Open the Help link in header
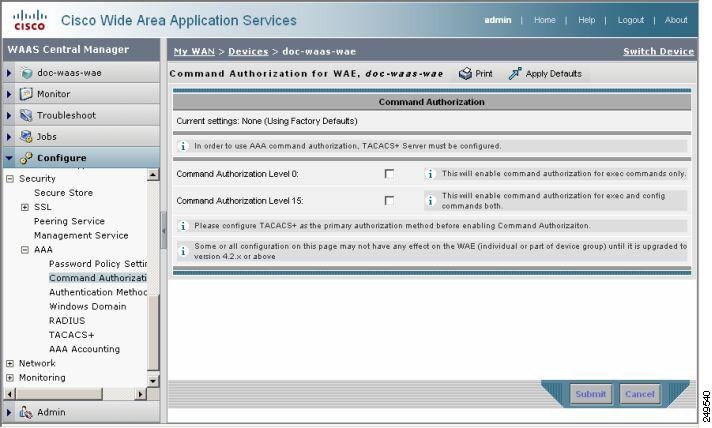 (586, 20)
